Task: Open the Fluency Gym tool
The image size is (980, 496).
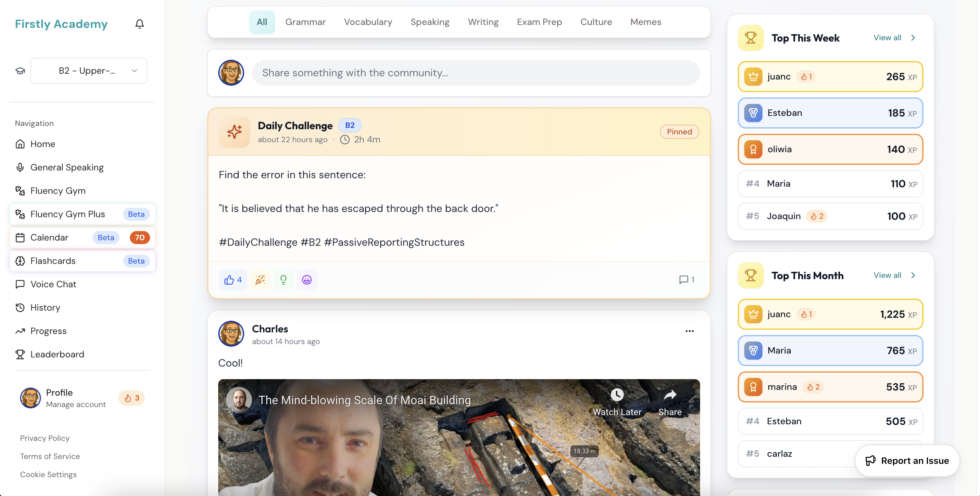Action: coord(57,191)
